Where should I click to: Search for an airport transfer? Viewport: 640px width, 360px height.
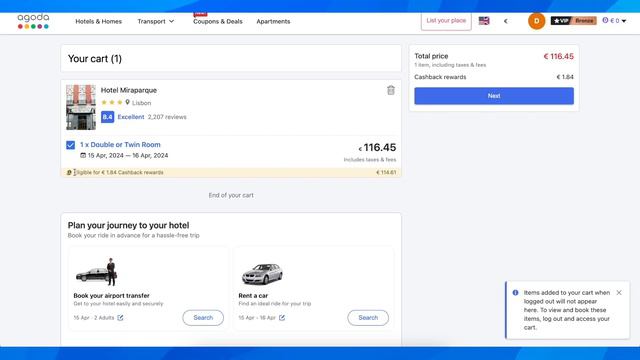(203, 318)
